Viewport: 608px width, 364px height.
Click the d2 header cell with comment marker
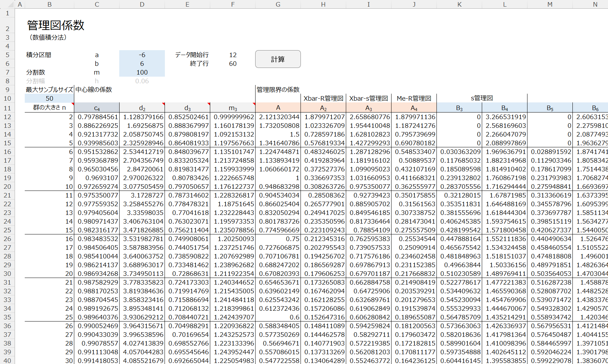pyautogui.click(x=142, y=108)
